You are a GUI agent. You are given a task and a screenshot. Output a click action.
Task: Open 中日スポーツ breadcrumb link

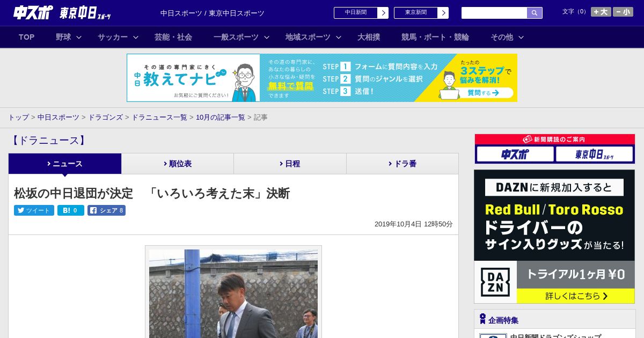(58, 117)
